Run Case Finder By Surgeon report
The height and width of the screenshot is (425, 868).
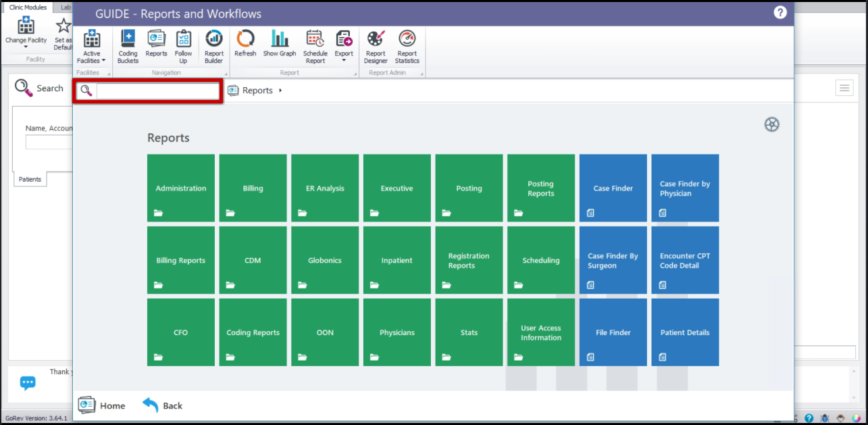point(613,260)
